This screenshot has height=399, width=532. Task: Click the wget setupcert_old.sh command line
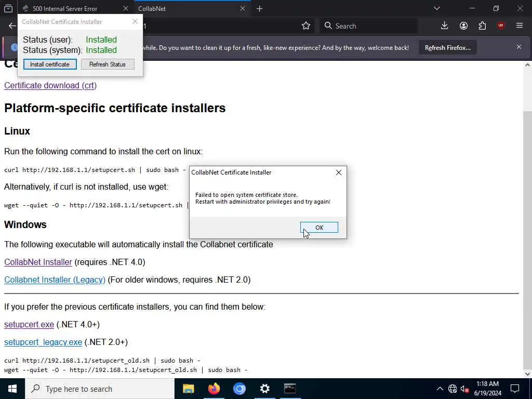click(x=126, y=370)
